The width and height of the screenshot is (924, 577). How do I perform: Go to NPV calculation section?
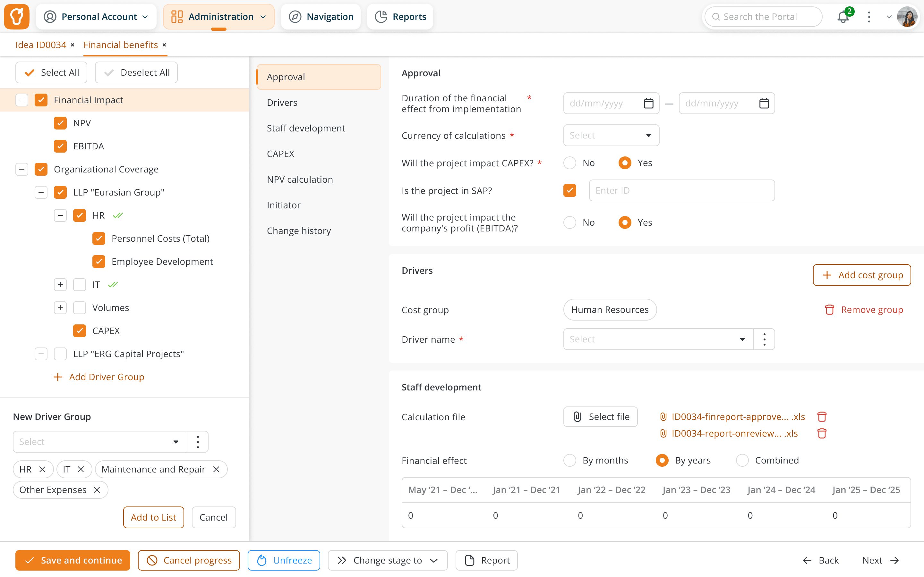coord(300,180)
